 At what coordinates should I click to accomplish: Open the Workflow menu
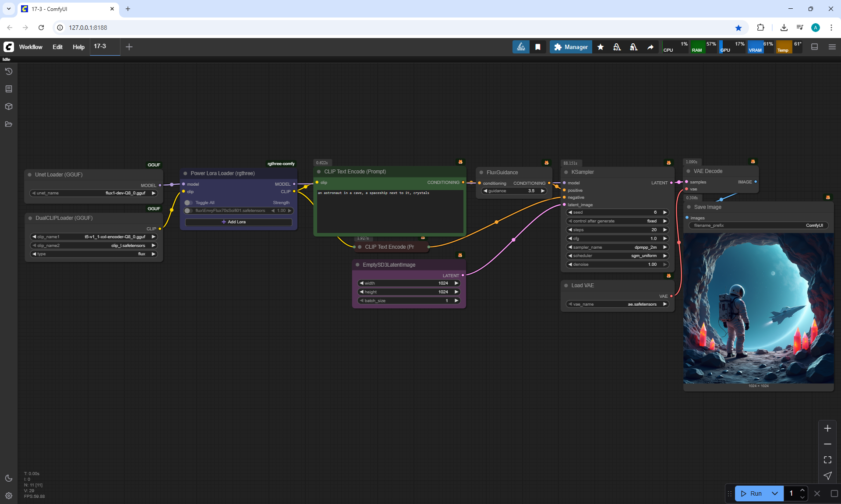(31, 47)
